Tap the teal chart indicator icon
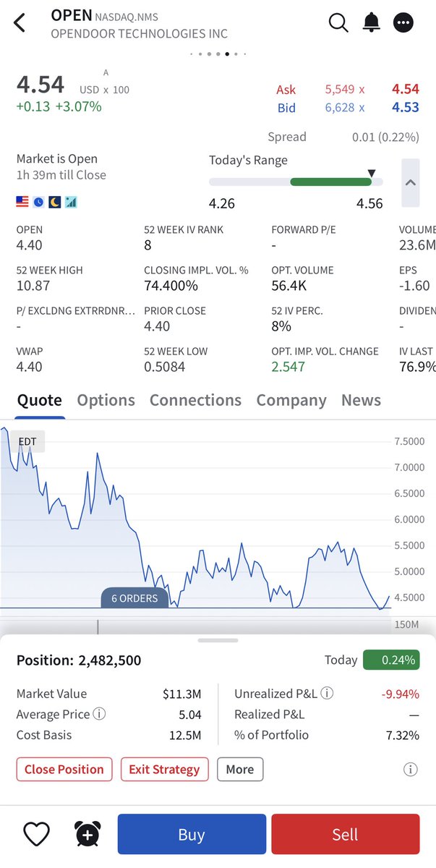 click(x=71, y=202)
